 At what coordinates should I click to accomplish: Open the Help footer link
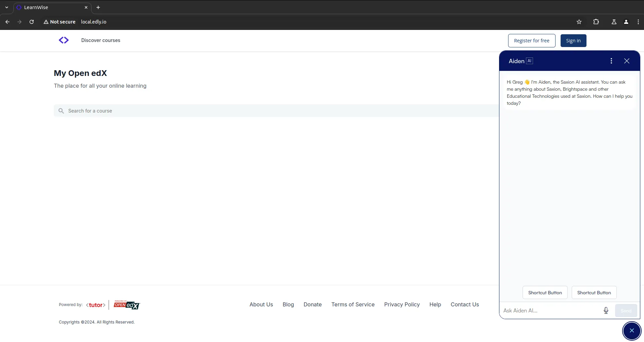[435, 304]
